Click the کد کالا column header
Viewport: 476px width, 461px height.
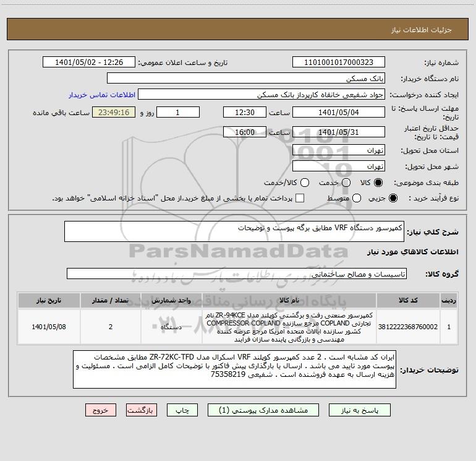tap(408, 300)
